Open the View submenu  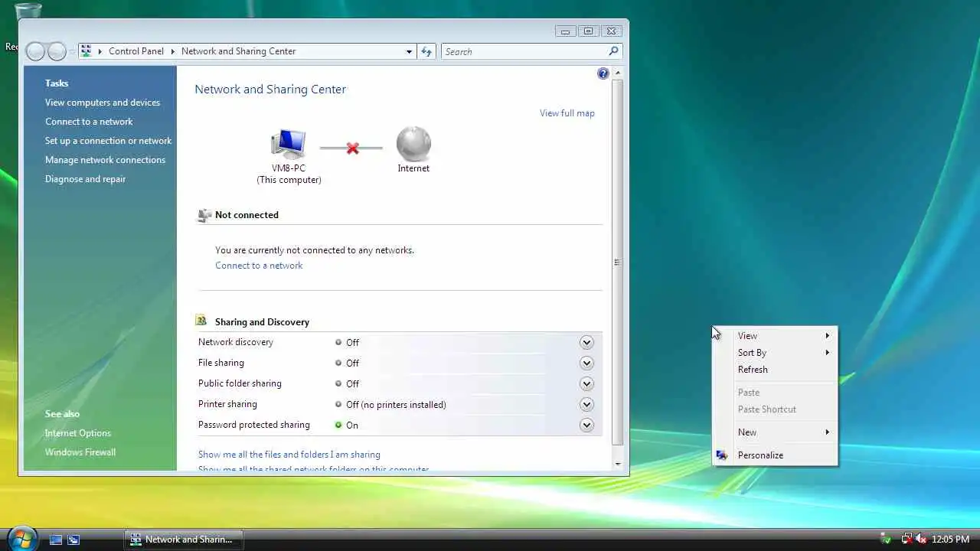point(775,336)
